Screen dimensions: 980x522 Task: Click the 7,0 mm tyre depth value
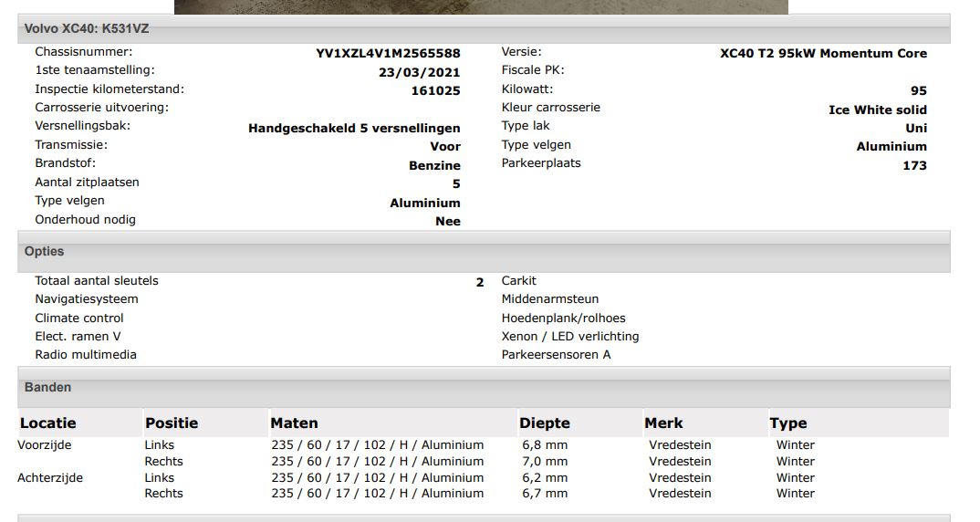point(544,461)
